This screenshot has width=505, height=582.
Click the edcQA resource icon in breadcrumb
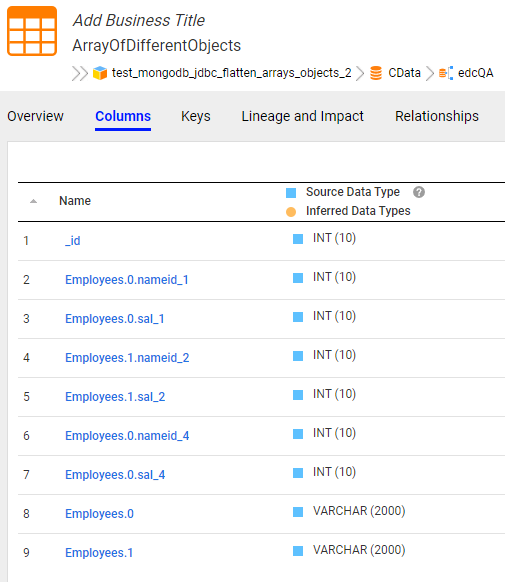coord(446,73)
